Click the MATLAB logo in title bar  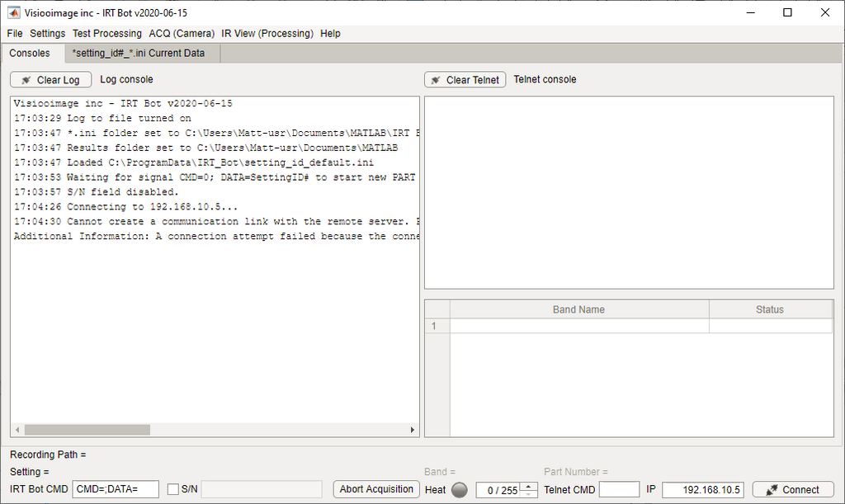14,12
